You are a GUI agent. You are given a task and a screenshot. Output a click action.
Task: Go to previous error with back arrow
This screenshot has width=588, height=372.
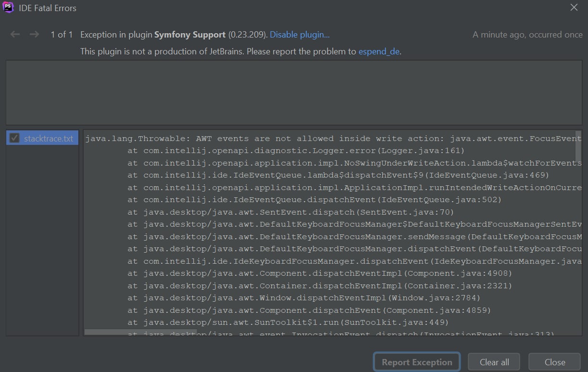(15, 35)
